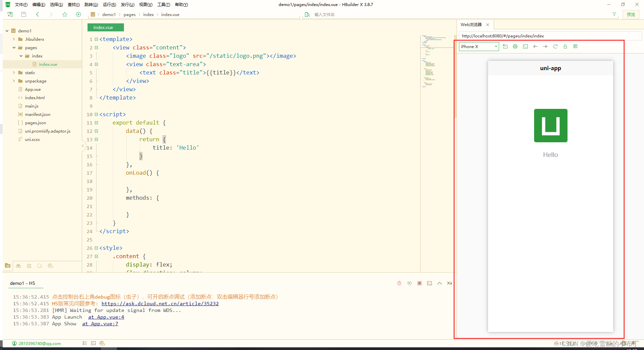
Task: Click the 预览 preview button
Action: pyautogui.click(x=631, y=14)
